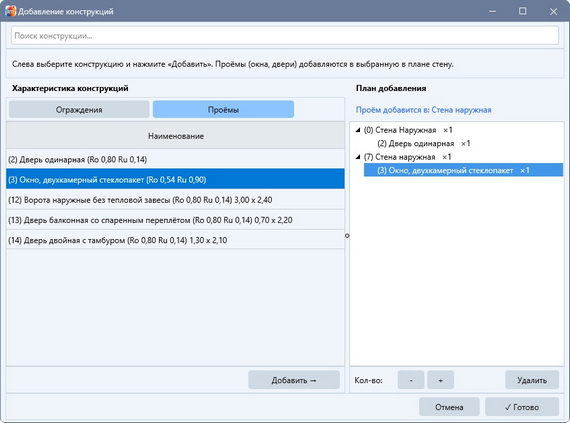Viewport: 570px width, 423px height.
Task: Click the Удалить button
Action: click(x=532, y=380)
